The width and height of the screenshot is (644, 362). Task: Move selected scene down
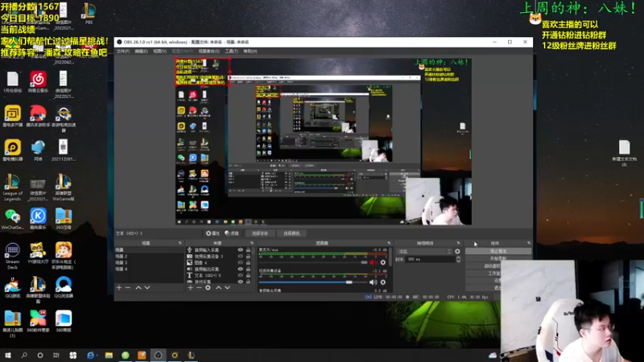click(x=147, y=288)
